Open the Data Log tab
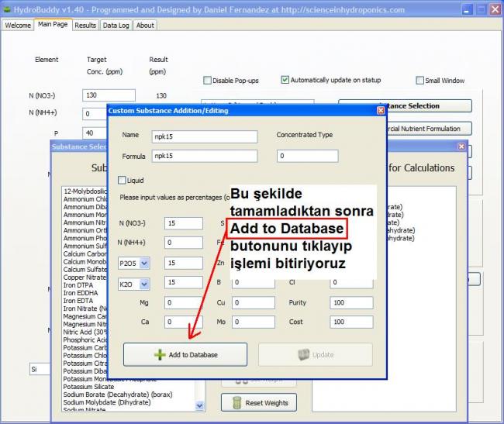Viewport: 504px width, 424px height. tap(116, 26)
